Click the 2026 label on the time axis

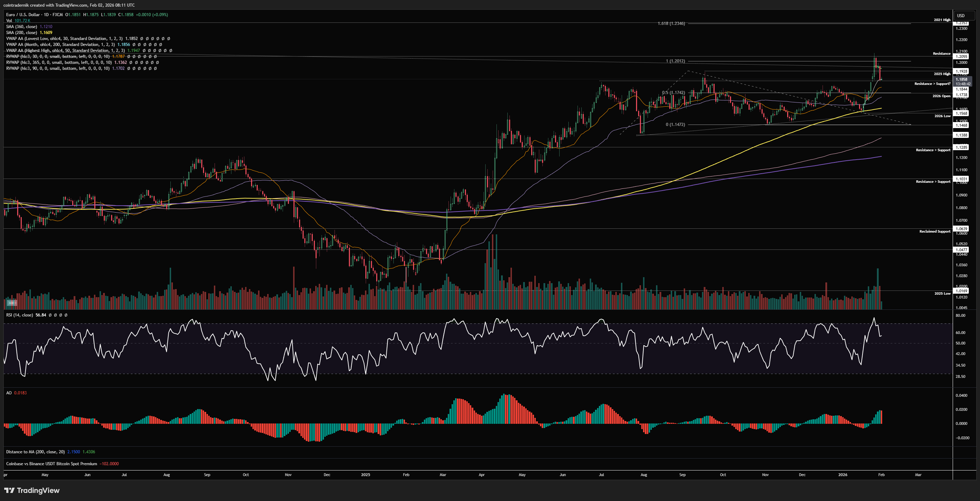pos(843,475)
